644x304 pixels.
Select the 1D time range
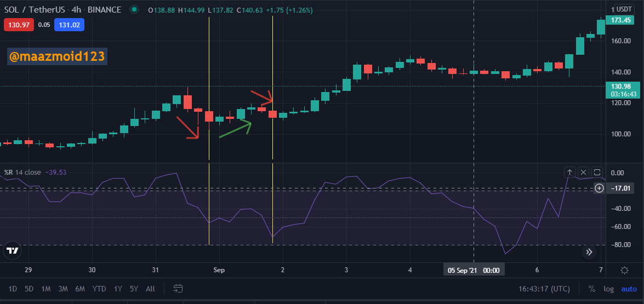click(x=13, y=289)
